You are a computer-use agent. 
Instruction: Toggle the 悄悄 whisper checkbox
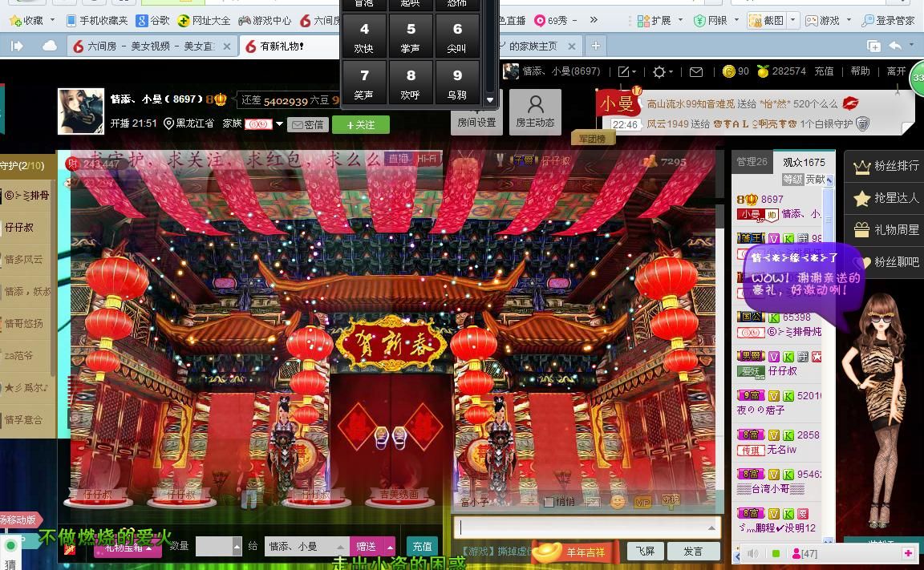tap(549, 502)
